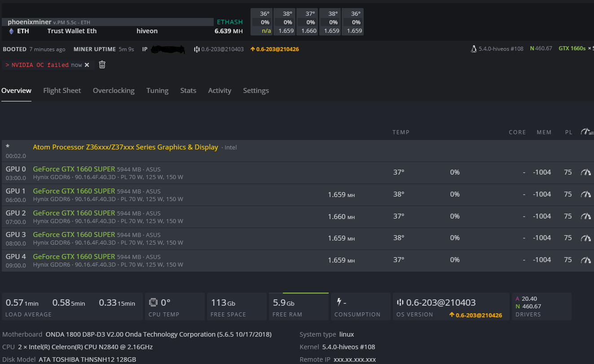Click the Free RAM 5.9 Gb card
Viewport: 594px width, 364px height.
tap(299, 307)
